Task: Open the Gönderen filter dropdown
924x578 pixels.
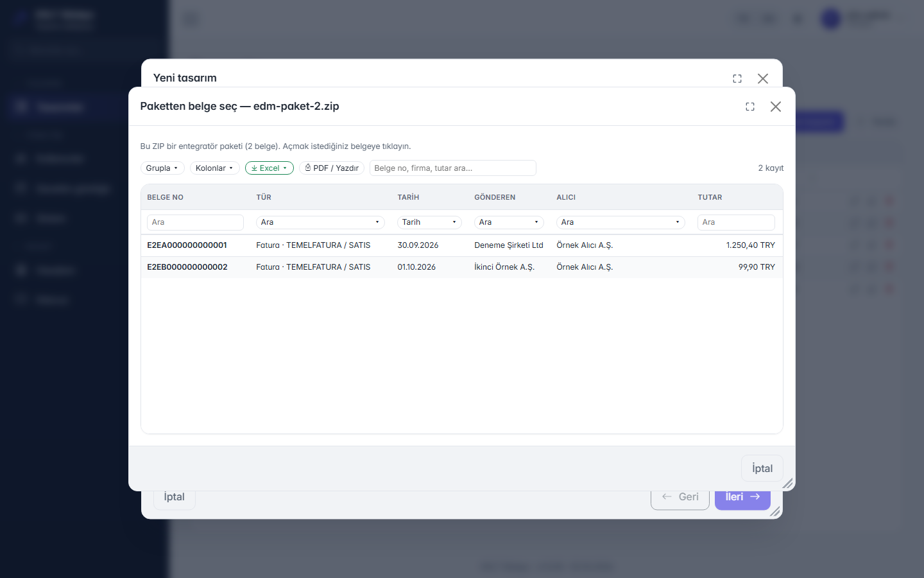Action: (x=509, y=222)
